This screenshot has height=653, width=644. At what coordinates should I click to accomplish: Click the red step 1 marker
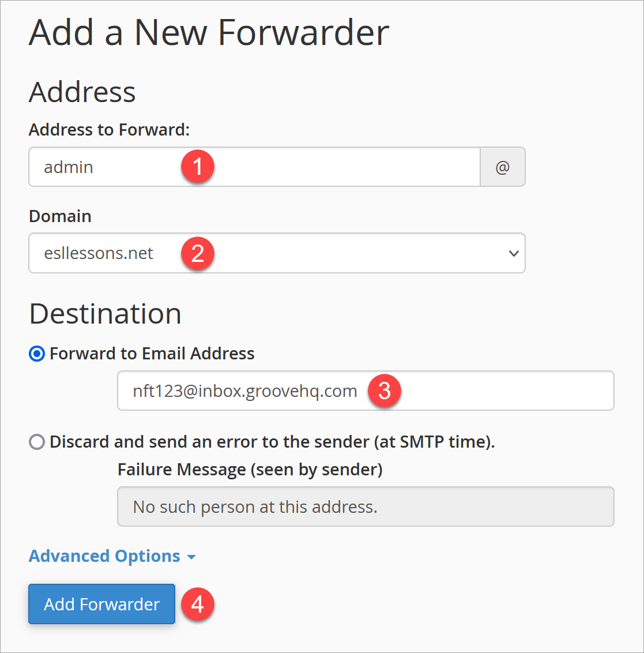click(198, 167)
